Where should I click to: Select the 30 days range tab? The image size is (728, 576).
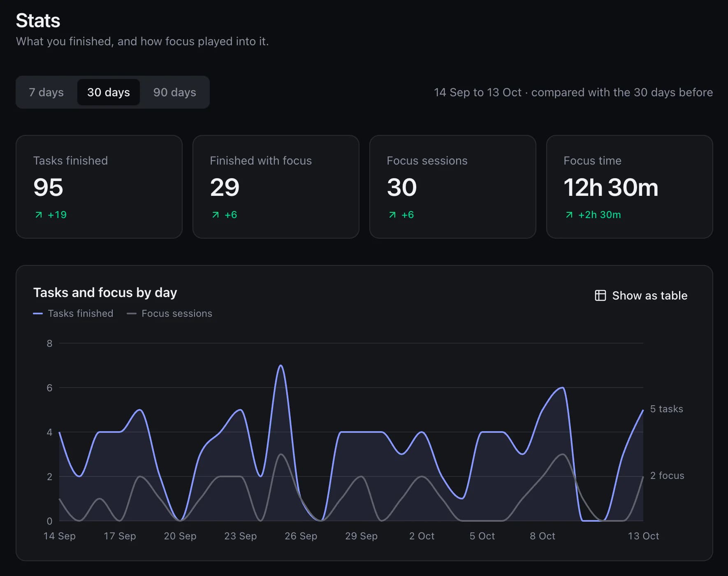point(109,92)
